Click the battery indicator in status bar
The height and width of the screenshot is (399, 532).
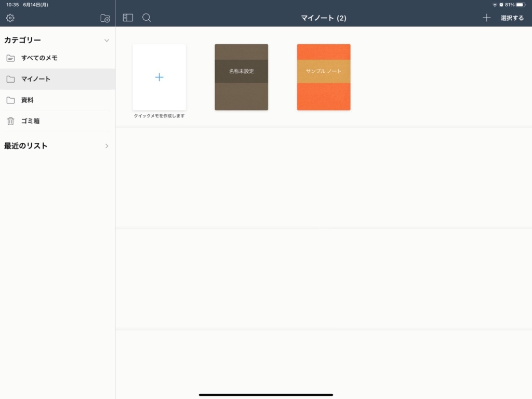pos(521,5)
